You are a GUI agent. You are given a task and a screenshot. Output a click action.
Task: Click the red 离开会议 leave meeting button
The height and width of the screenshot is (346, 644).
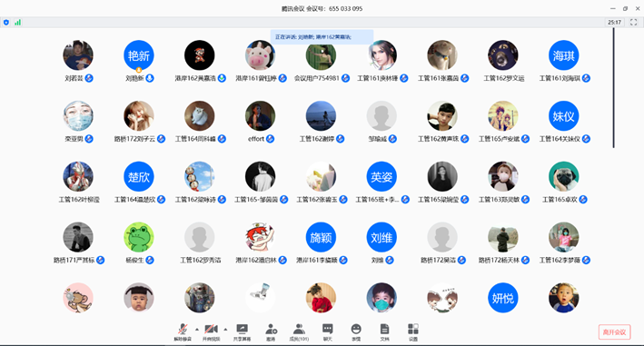click(x=614, y=332)
